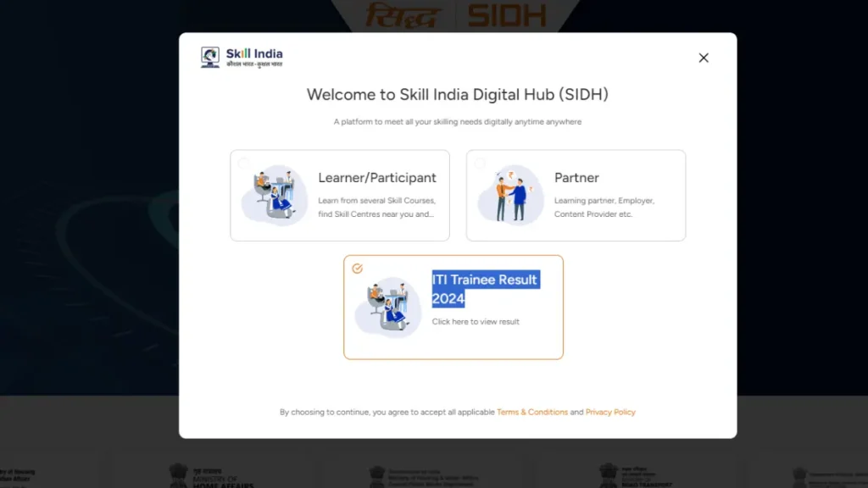This screenshot has width=868, height=488.
Task: Choose the Partner card title
Action: click(x=576, y=178)
